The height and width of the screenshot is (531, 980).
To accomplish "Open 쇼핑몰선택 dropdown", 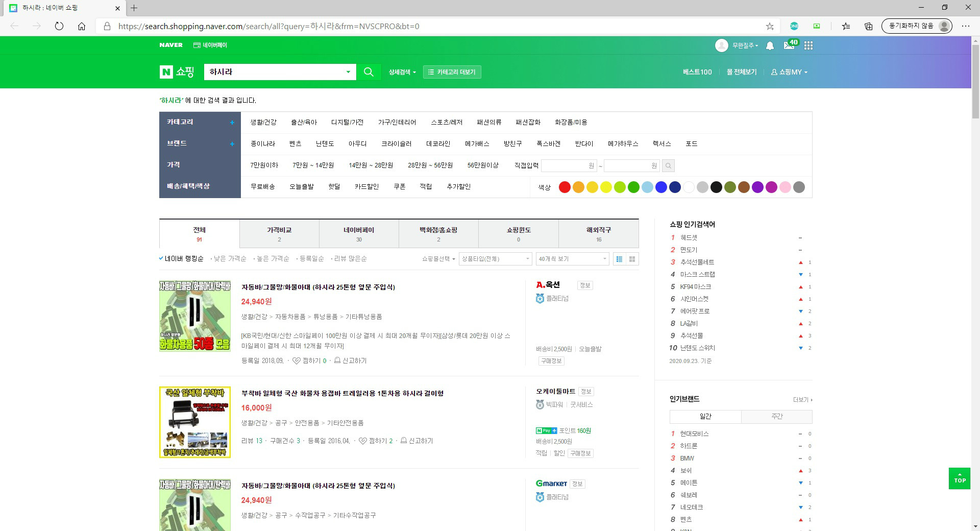I will click(x=438, y=259).
